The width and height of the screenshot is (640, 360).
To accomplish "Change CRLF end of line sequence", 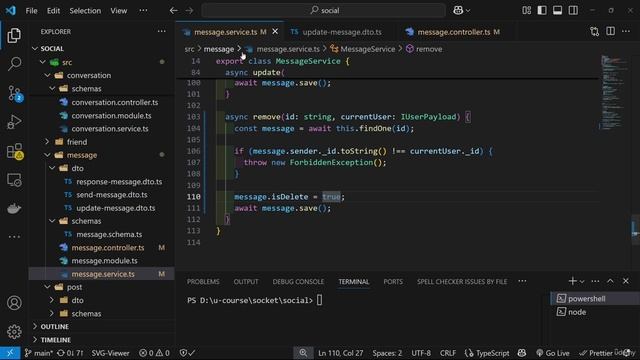I will point(448,353).
